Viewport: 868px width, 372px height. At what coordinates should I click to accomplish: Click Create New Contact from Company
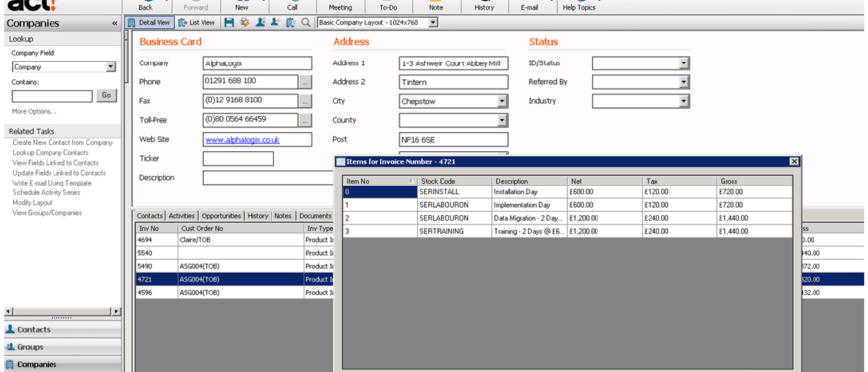tap(62, 143)
